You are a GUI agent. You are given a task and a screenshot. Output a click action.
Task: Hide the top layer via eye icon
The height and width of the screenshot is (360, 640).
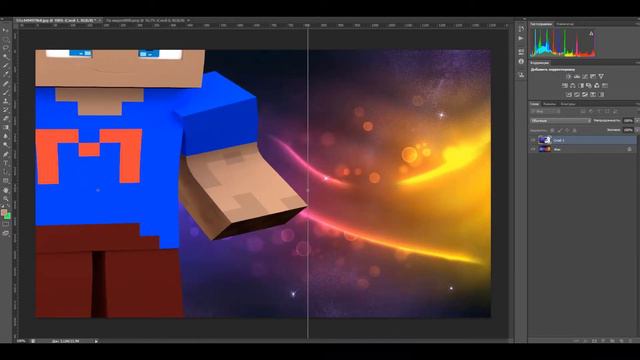(x=533, y=140)
